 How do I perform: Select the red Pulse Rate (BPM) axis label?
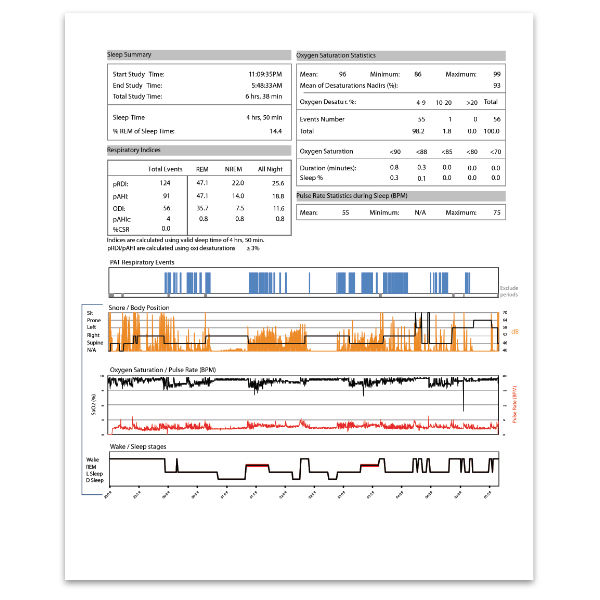515,404
